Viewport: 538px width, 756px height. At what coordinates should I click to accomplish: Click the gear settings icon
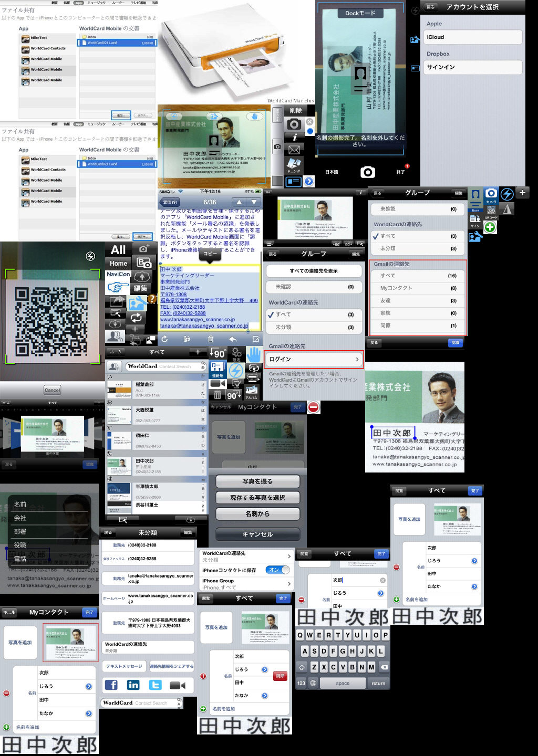coord(236,353)
